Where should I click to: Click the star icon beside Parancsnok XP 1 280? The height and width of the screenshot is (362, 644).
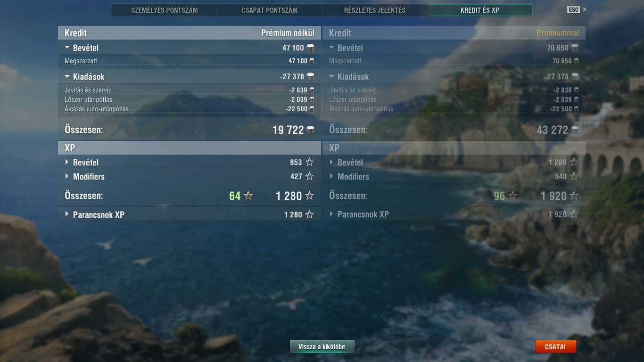click(x=309, y=214)
